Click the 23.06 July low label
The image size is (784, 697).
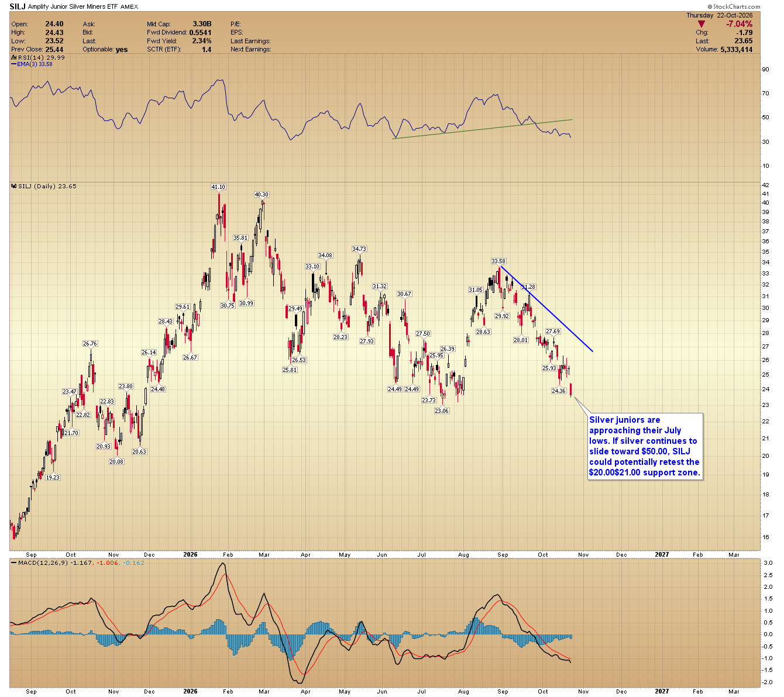click(442, 410)
